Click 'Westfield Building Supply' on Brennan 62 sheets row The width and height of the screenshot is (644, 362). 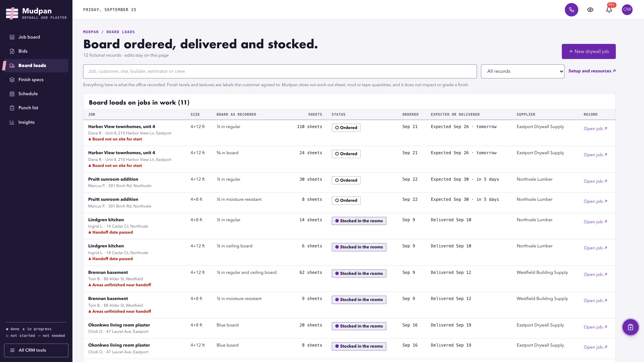click(542, 273)
